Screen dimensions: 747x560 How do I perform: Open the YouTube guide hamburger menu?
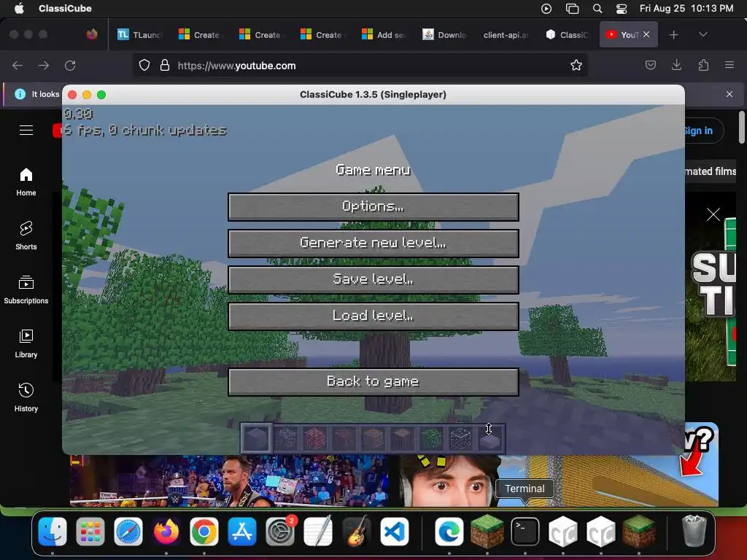(26, 130)
